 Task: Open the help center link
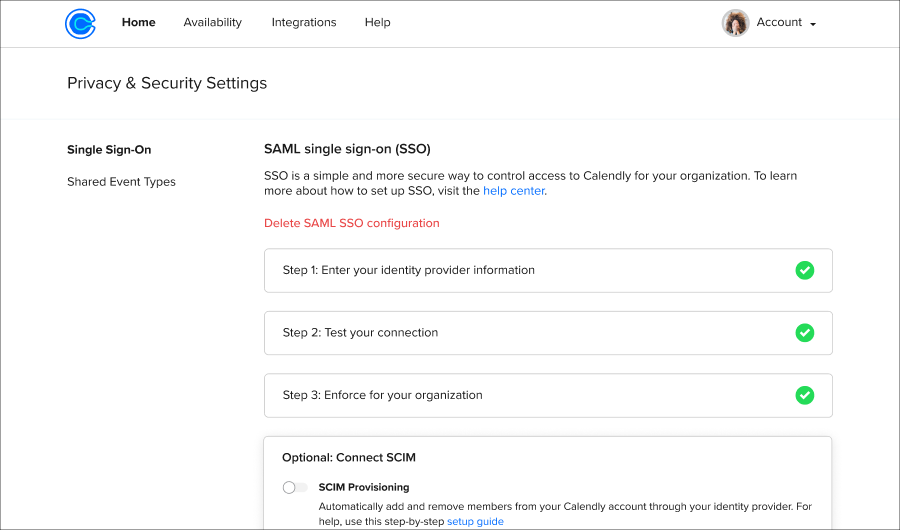(514, 191)
